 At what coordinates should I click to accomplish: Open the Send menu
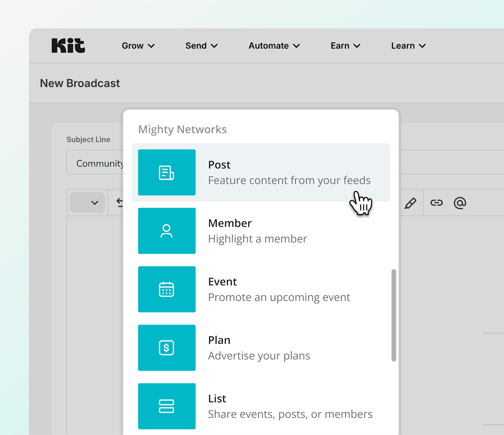202,46
